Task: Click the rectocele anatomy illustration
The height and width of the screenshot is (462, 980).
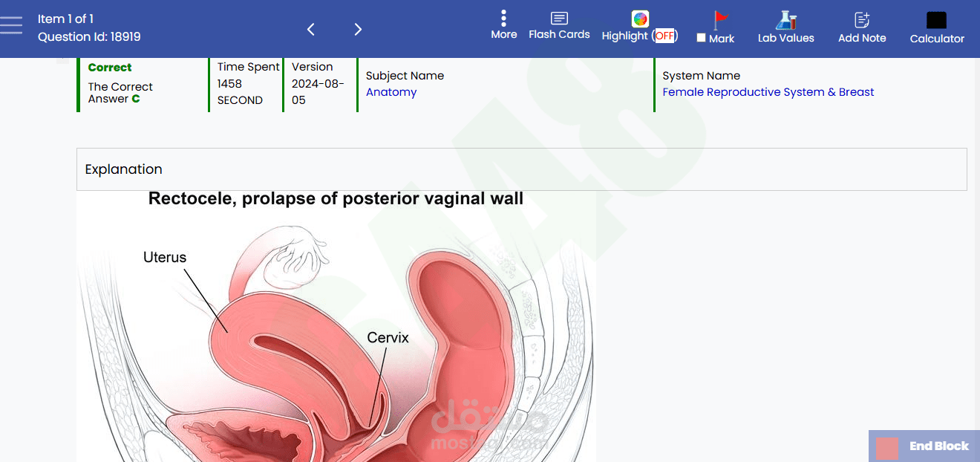Action: [x=336, y=326]
